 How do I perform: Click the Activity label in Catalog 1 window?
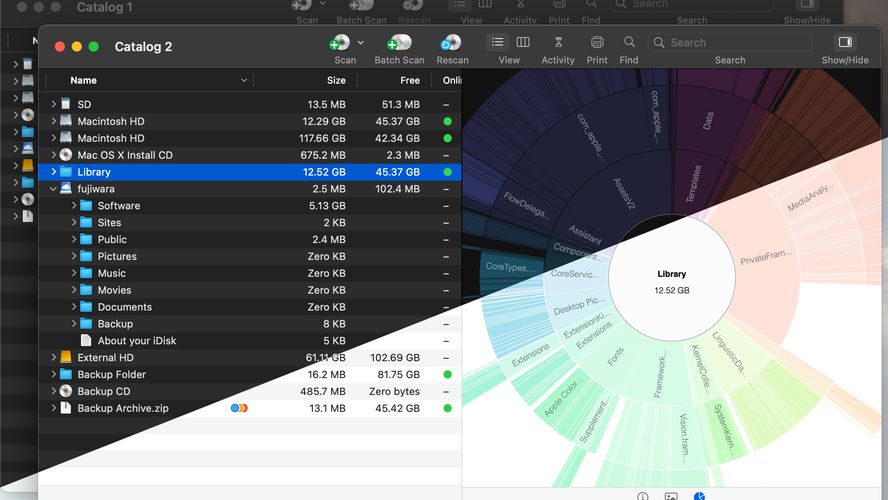(520, 20)
